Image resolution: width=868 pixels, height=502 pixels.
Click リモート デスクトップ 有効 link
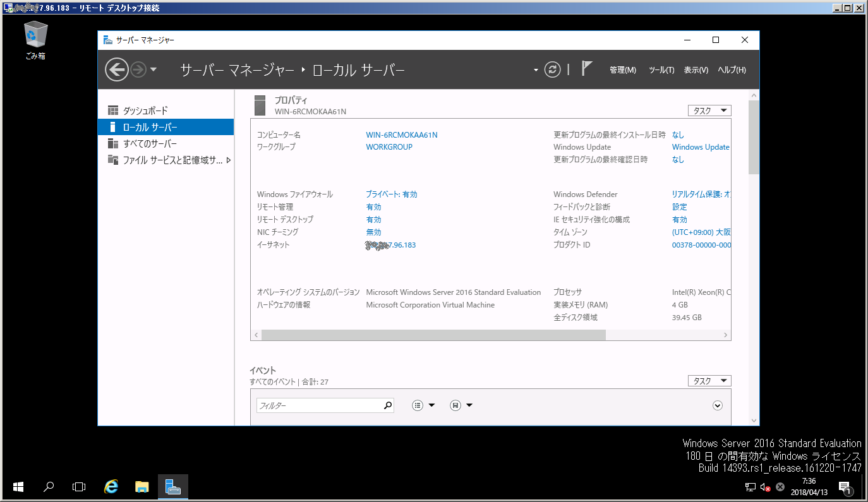click(x=373, y=220)
